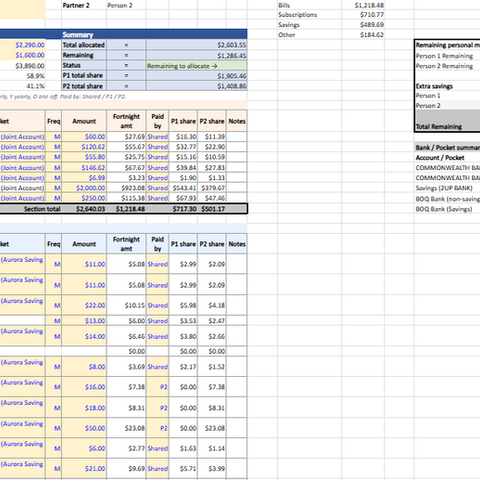Select the $2,603.55 total allocated value
Screen dimensions: 480x480
click(197, 45)
